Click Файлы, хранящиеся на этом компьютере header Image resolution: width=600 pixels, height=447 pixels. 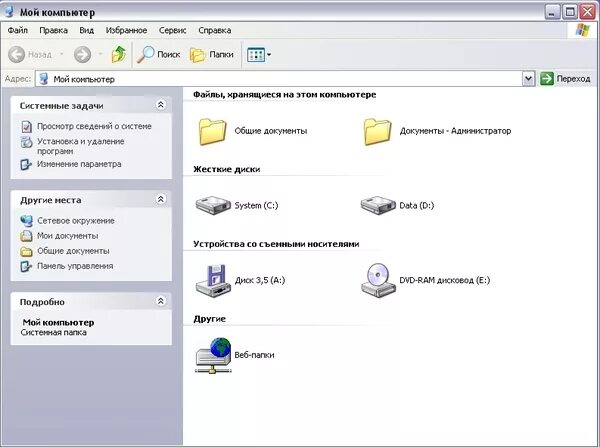(284, 95)
